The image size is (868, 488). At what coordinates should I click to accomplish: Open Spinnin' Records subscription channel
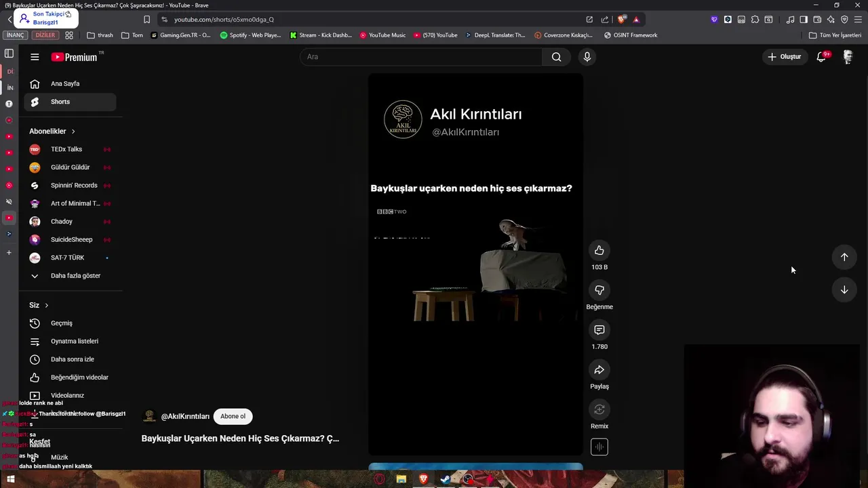[70, 186]
